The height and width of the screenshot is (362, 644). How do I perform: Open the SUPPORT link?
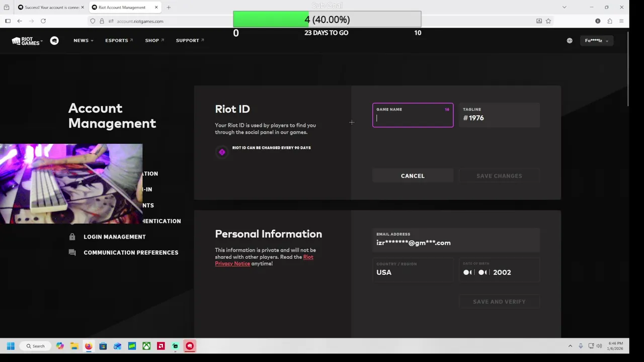point(190,41)
